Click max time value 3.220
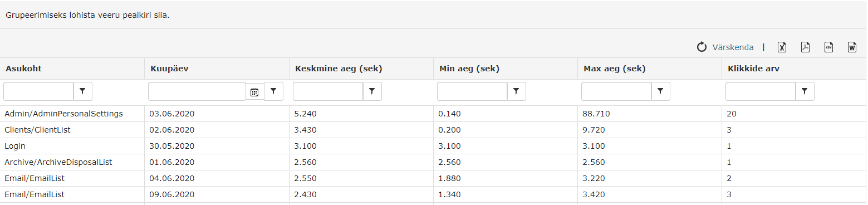The width and height of the screenshot is (868, 205). (594, 178)
